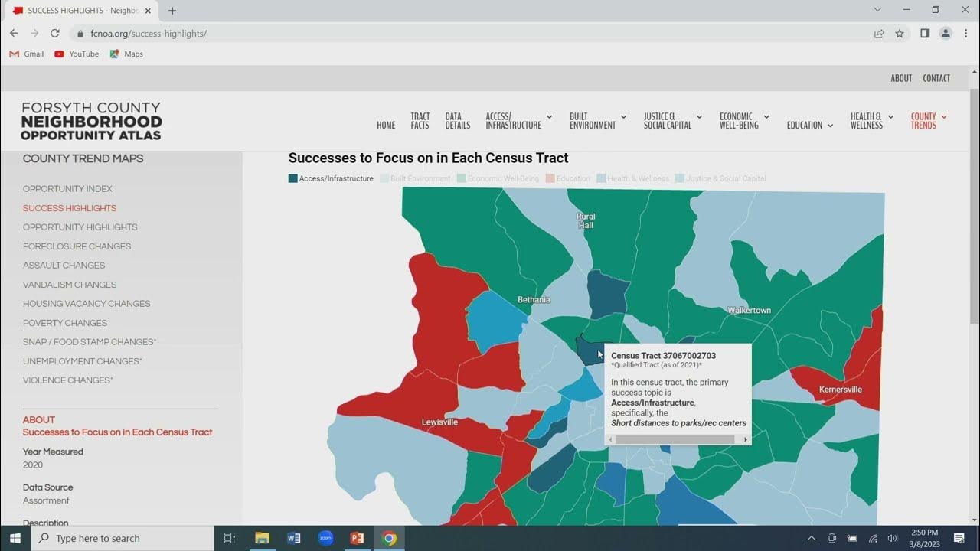Open the YouTube bookmark
Screen dimensions: 980x551
click(x=77, y=54)
